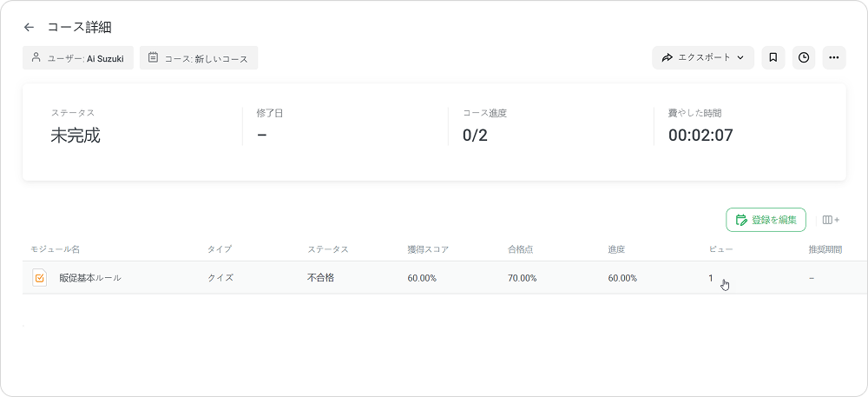Image resolution: width=868 pixels, height=397 pixels.
Task: Select the コース: 新しいコース chip
Action: tap(199, 58)
